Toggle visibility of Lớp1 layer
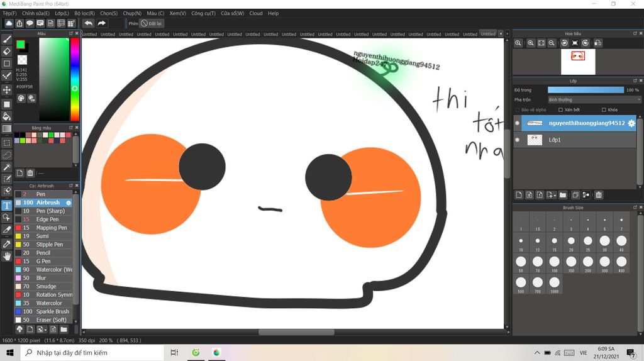The width and height of the screenshot is (644, 361). click(518, 140)
